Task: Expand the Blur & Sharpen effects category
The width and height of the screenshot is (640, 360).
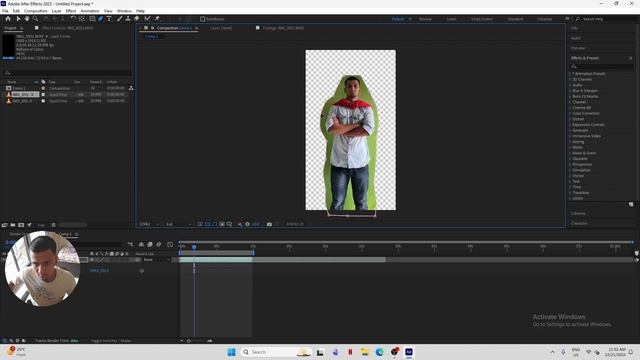Action: [x=570, y=91]
